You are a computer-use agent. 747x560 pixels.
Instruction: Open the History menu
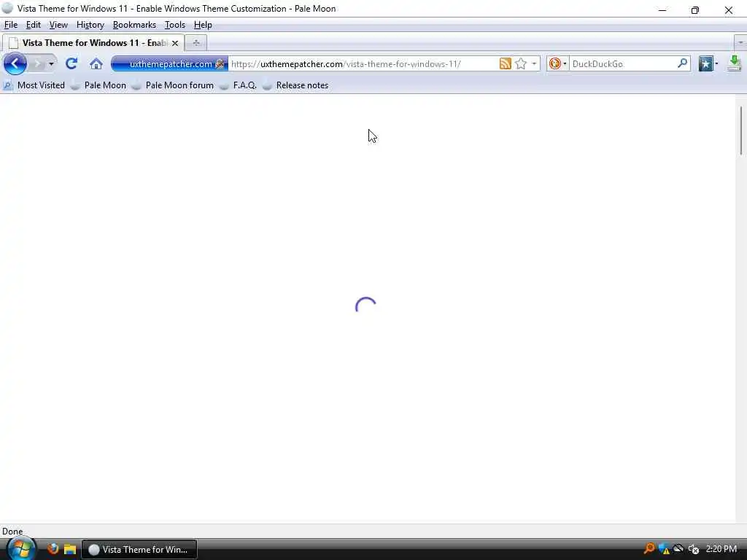click(x=90, y=25)
